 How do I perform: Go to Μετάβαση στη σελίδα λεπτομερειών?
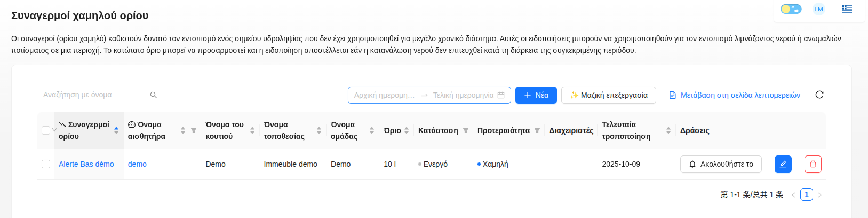tap(735, 95)
